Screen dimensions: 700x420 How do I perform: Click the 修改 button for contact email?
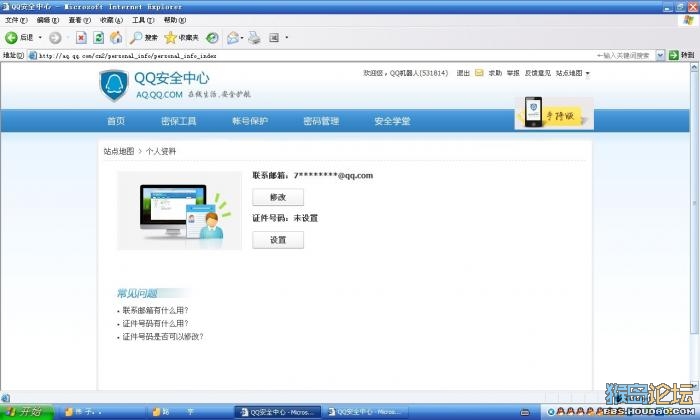pos(278,197)
